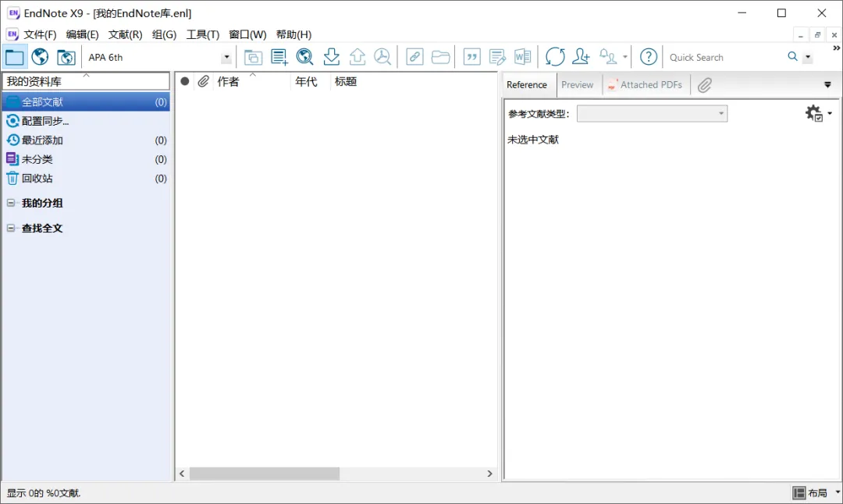This screenshot has width=843, height=504.
Task: Select 最近添加 group
Action: coord(86,140)
